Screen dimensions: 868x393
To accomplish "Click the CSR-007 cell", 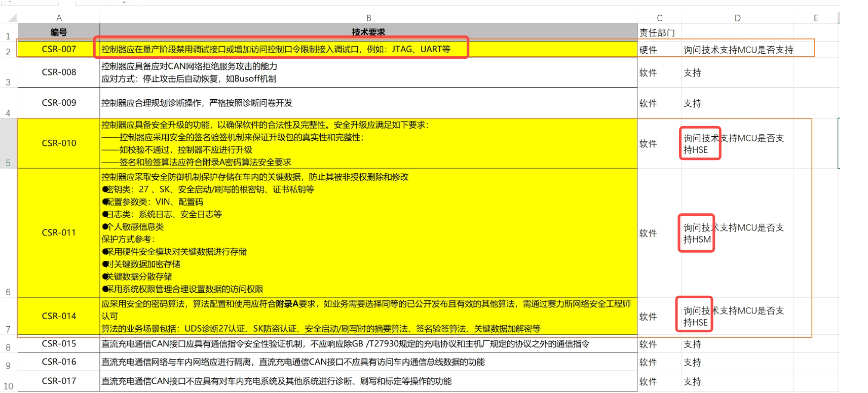I will pos(59,49).
